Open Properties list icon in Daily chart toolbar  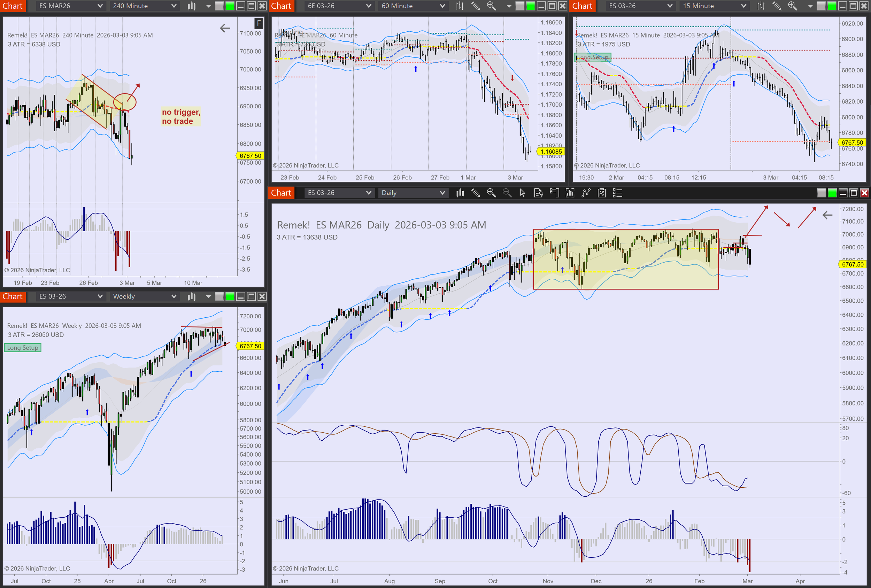617,193
